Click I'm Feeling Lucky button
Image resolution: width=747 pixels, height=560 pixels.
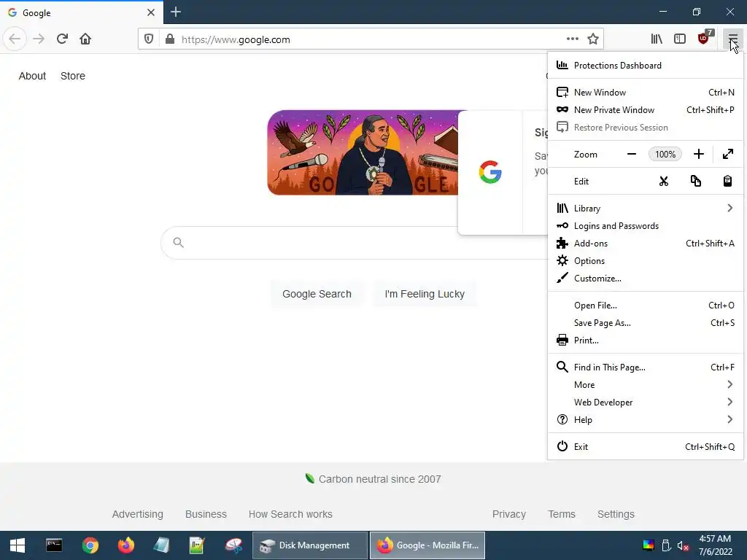pos(425,294)
